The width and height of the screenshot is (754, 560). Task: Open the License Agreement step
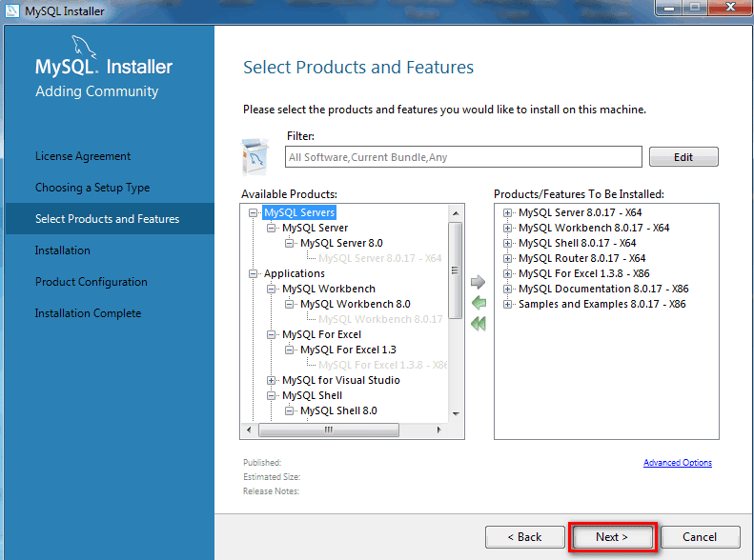point(83,156)
